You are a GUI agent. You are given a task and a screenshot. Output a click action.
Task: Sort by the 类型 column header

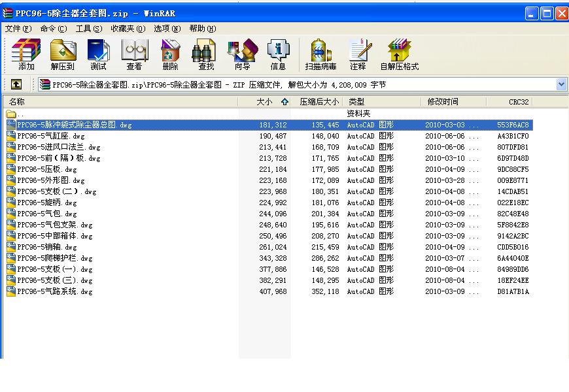pyautogui.click(x=382, y=102)
